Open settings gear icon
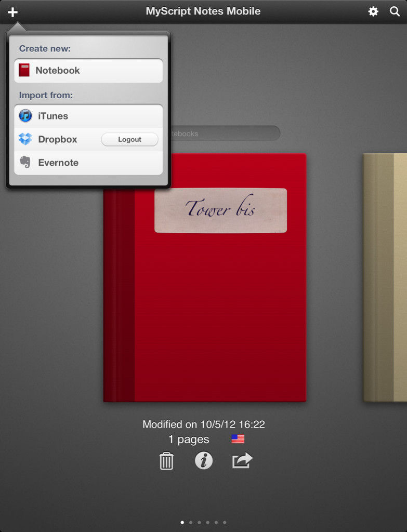Viewport: 407px width, 532px height. coord(373,11)
